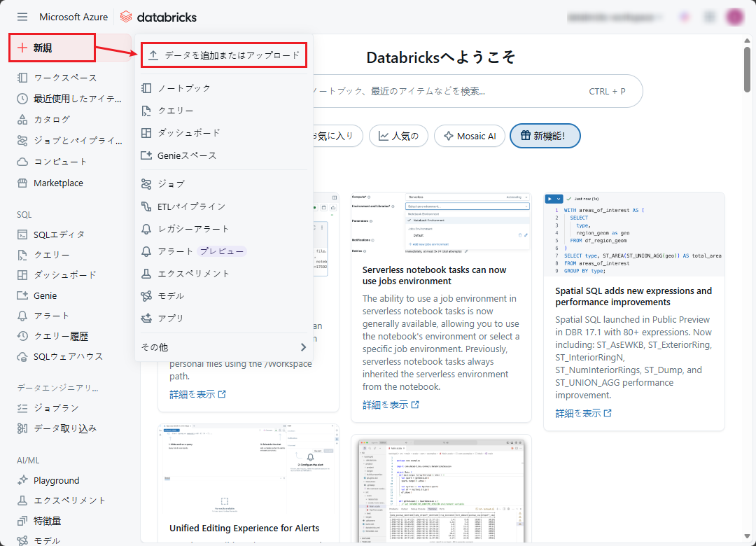
Task: Click the クエリー履歴 sidebar icon
Action: [22, 336]
